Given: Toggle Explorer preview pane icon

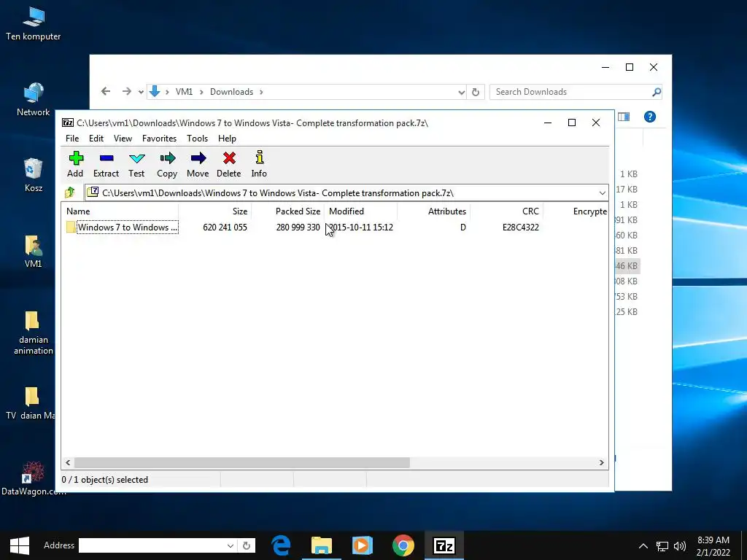Looking at the screenshot, I should (x=624, y=117).
